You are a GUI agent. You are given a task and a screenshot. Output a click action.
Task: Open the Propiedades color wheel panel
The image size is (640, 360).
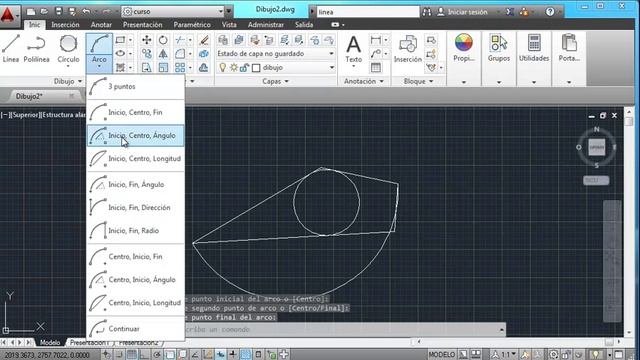[464, 48]
